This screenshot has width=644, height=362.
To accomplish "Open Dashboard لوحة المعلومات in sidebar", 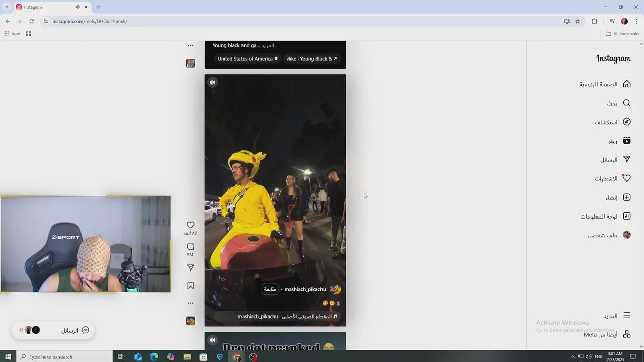I will coord(605,216).
